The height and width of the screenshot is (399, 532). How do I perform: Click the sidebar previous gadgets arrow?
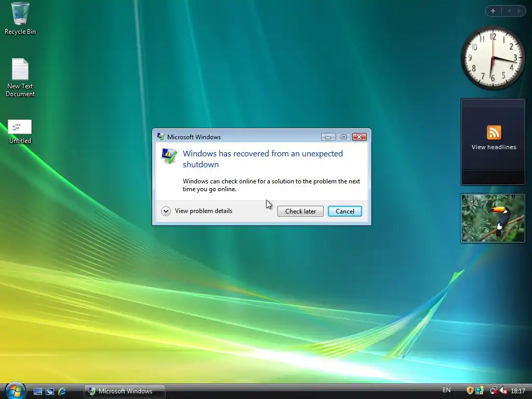coord(509,11)
